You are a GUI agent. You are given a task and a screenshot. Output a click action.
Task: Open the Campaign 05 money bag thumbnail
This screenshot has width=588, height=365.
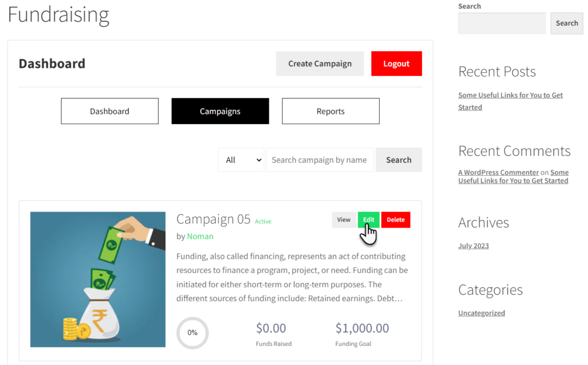[98, 279]
